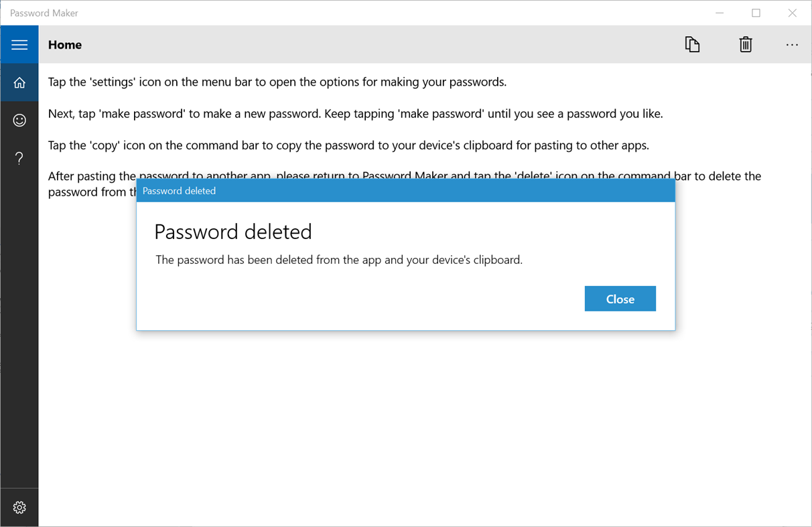This screenshot has height=527, width=812.
Task: Click the instruction line about 'copy' icon
Action: pos(348,145)
